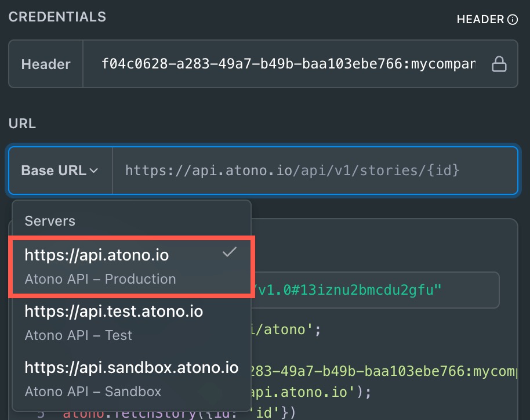Select https://api.test.atono.io Test server

[x=132, y=323]
